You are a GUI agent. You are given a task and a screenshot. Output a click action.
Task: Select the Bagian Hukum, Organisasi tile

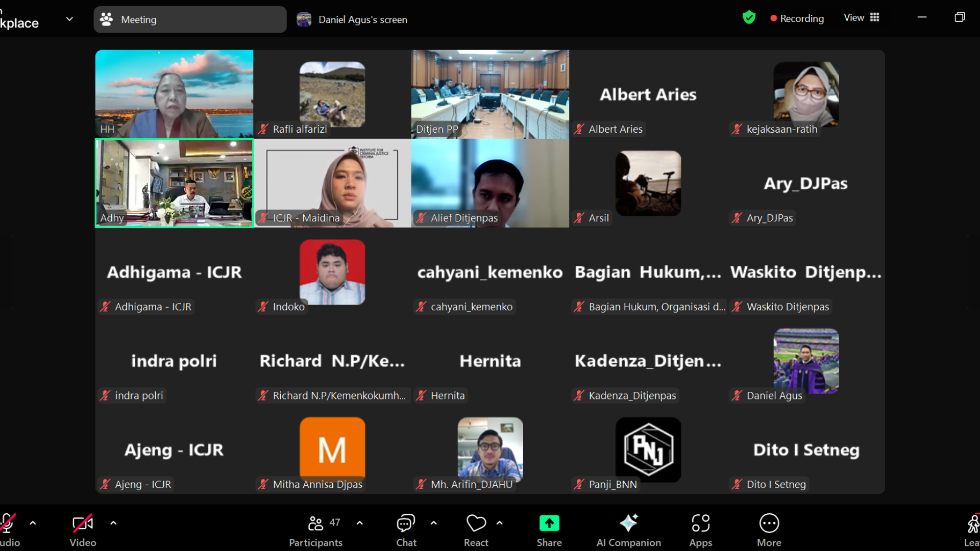click(x=648, y=272)
